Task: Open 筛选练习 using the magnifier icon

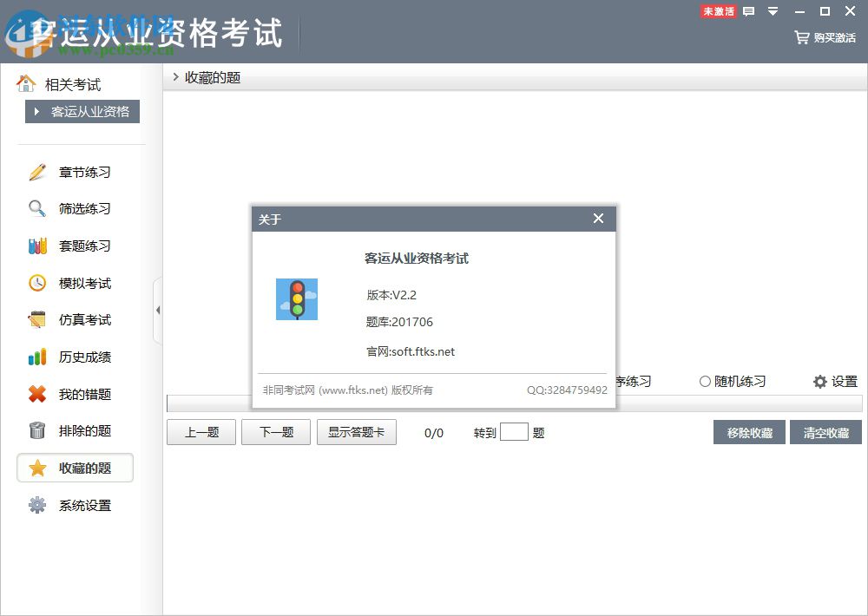Action: click(35, 208)
